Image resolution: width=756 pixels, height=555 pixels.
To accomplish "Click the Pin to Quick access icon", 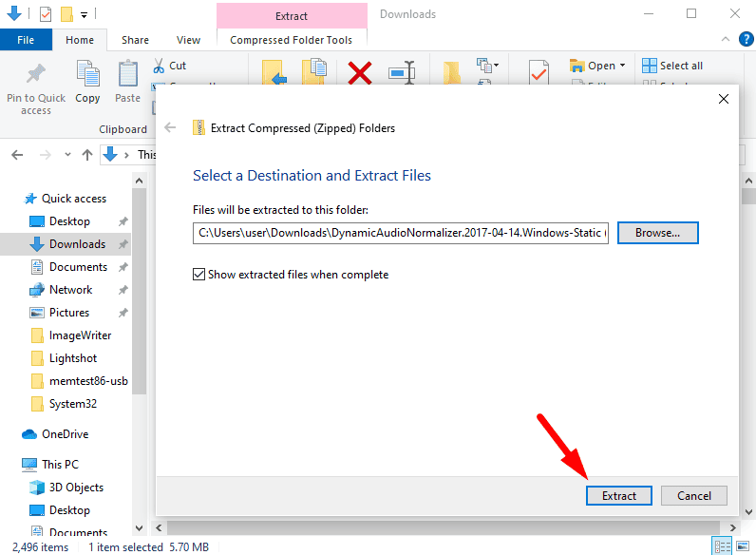I will (x=36, y=74).
